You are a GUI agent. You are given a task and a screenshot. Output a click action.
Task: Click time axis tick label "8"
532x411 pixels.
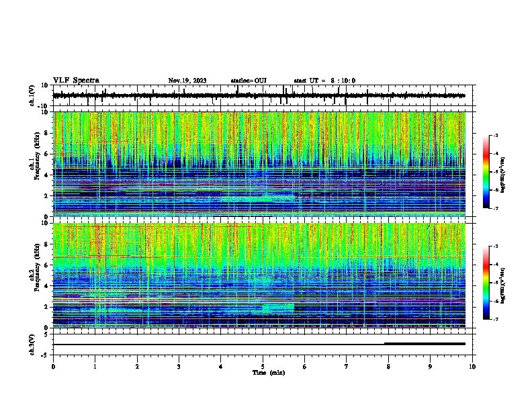click(x=388, y=367)
